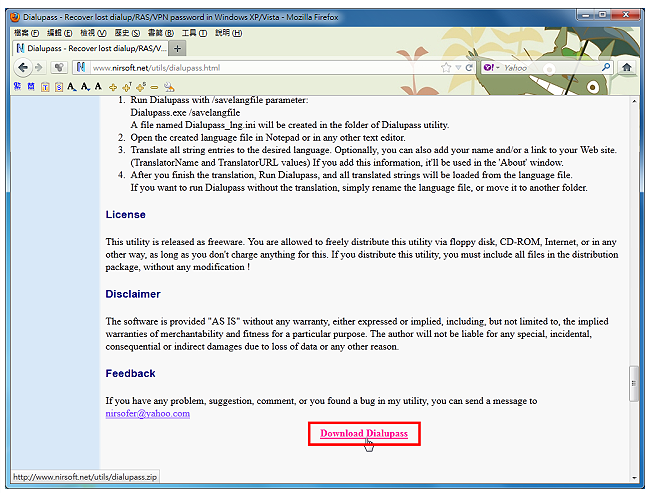The image size is (650, 493).
Task: Click the yellow plus S zoom icon
Action: point(141,87)
